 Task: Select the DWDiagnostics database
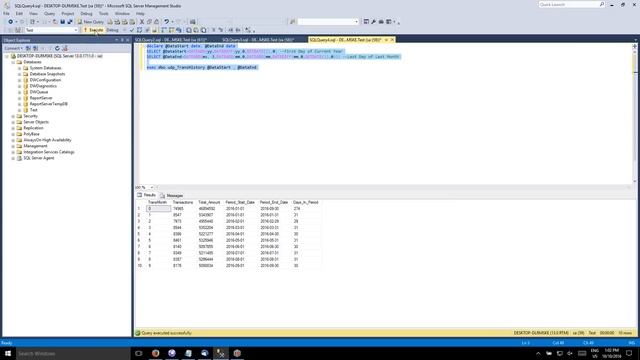(43, 86)
